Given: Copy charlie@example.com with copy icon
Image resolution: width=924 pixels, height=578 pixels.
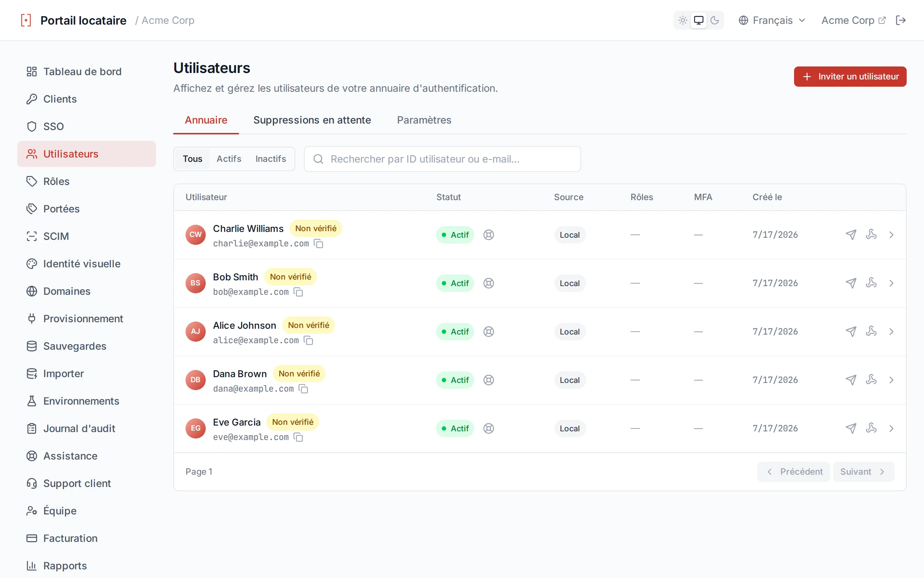Looking at the screenshot, I should click(318, 244).
